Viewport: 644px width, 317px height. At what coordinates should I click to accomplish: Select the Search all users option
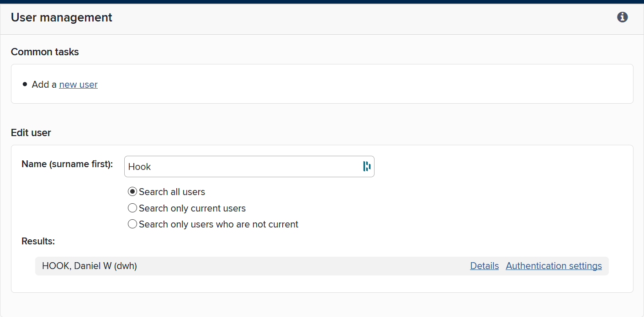tap(132, 192)
